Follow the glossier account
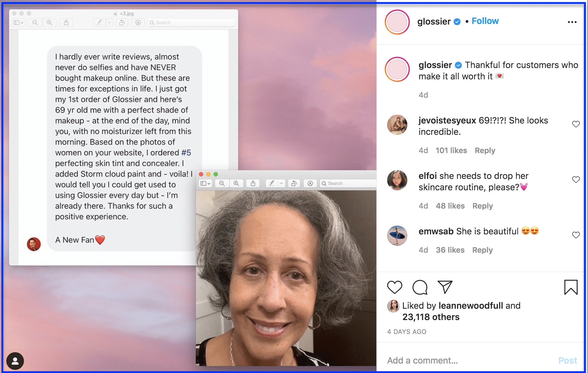 tap(485, 21)
